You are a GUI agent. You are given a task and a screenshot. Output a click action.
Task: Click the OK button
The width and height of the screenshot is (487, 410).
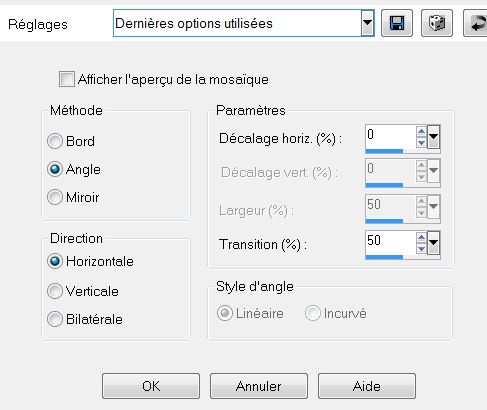[x=151, y=386]
